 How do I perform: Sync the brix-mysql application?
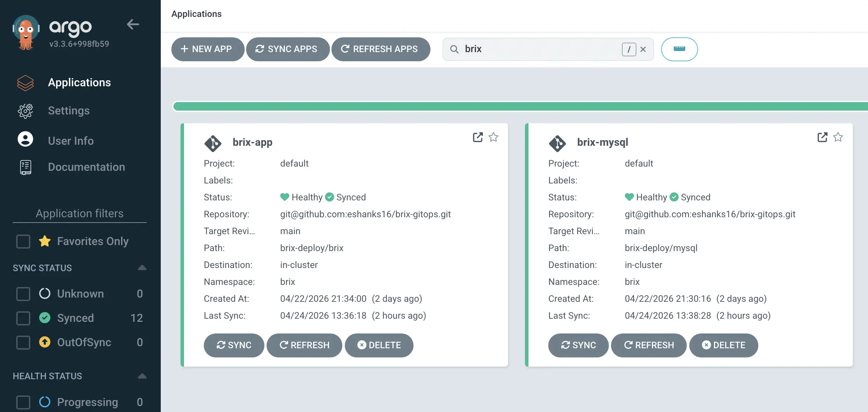click(578, 345)
